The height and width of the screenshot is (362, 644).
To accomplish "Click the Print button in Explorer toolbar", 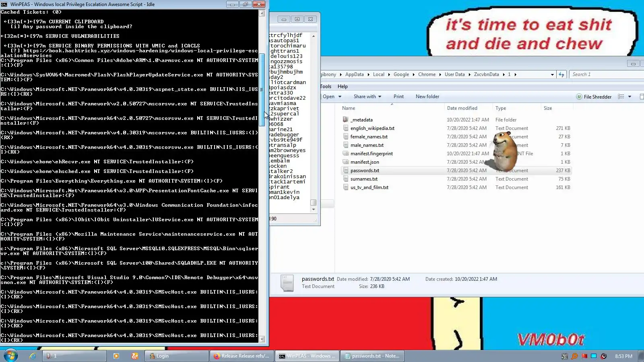I will 398,97.
